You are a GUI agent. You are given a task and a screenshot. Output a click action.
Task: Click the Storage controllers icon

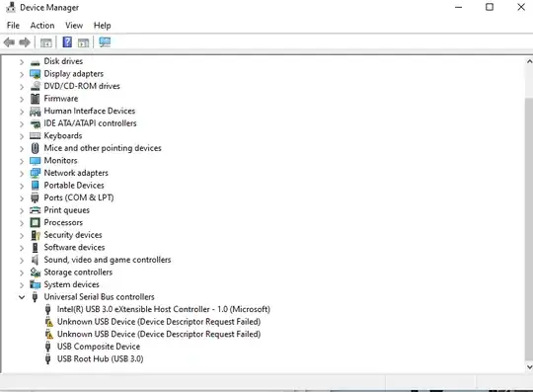pyautogui.click(x=35, y=273)
